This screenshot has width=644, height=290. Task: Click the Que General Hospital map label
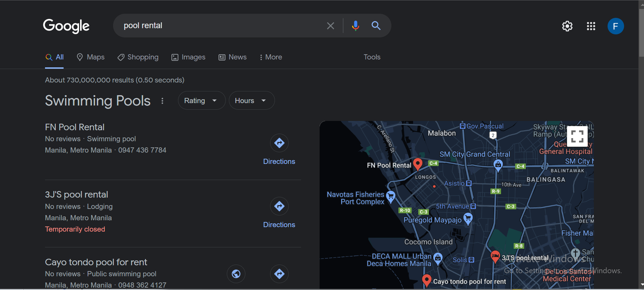click(566, 148)
